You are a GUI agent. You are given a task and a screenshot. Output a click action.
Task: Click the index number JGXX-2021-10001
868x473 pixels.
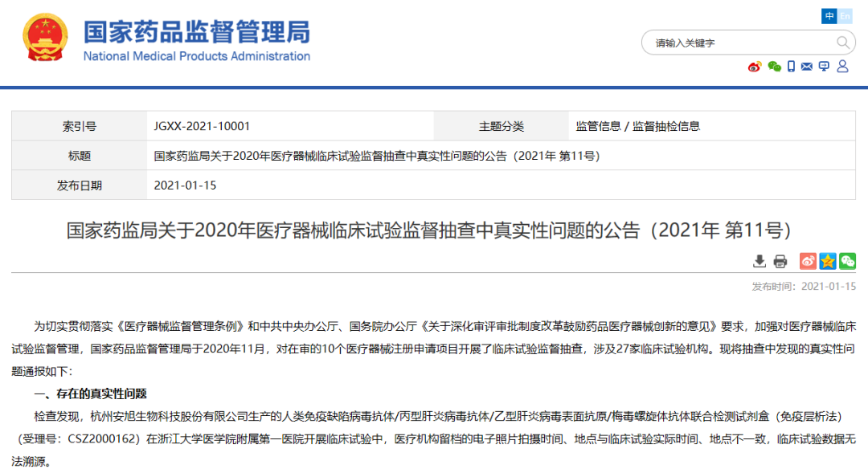click(x=202, y=126)
